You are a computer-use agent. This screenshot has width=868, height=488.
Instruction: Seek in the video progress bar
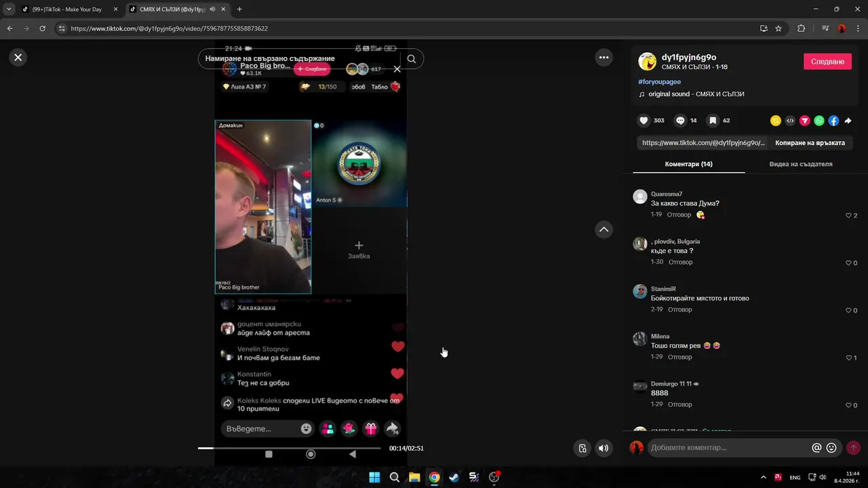click(x=289, y=448)
